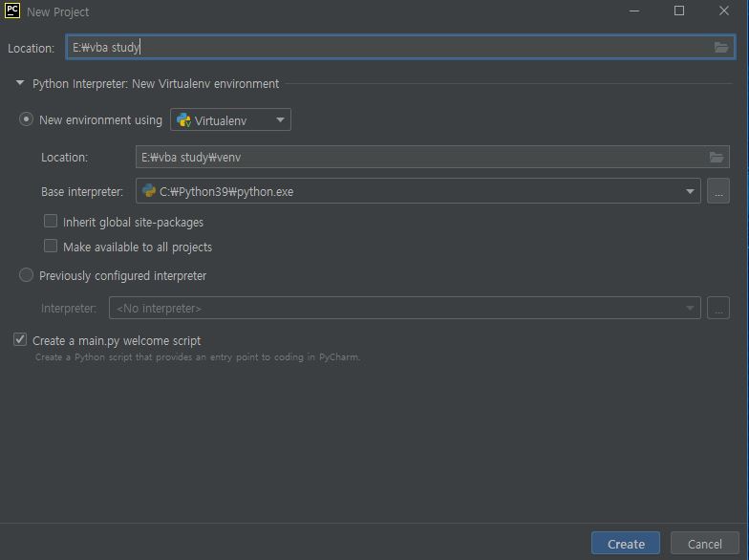This screenshot has width=749, height=560.
Task: Browse folder for virtualenv Location
Action: (717, 157)
